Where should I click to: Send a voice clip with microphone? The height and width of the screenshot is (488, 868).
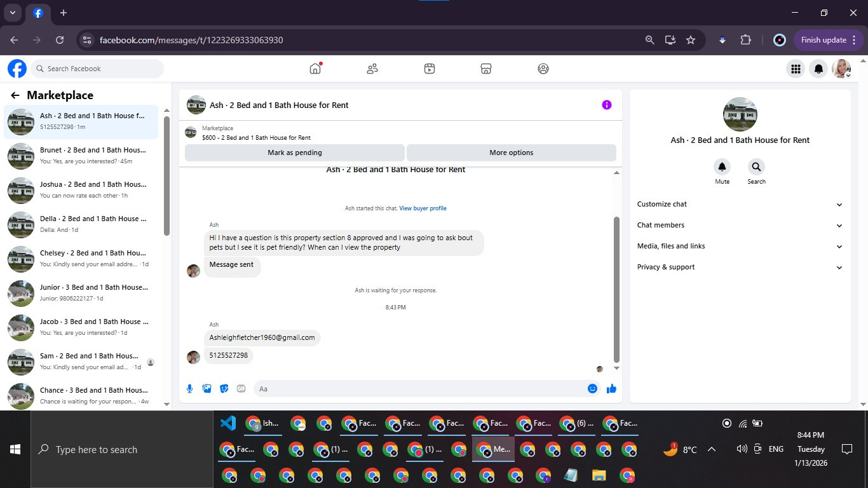click(x=189, y=388)
